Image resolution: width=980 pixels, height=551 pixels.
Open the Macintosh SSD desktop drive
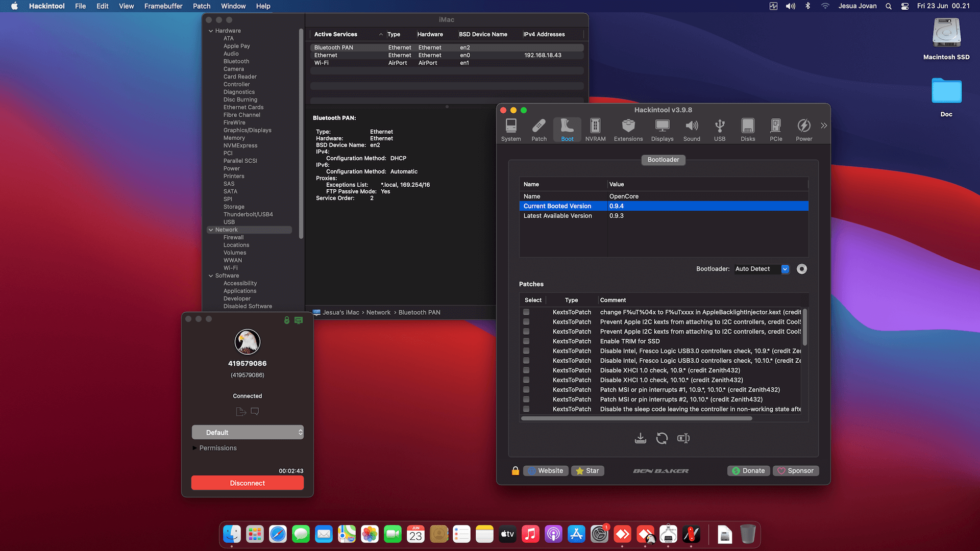click(x=946, y=39)
